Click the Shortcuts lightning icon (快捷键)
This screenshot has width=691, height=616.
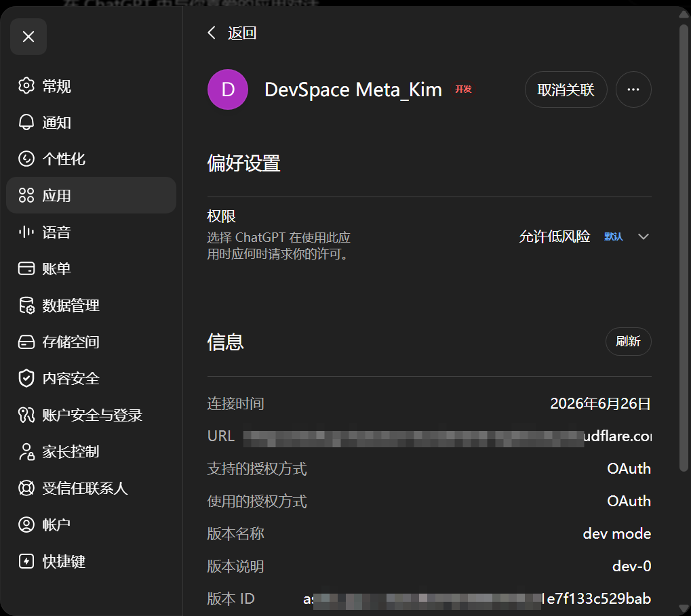[26, 561]
